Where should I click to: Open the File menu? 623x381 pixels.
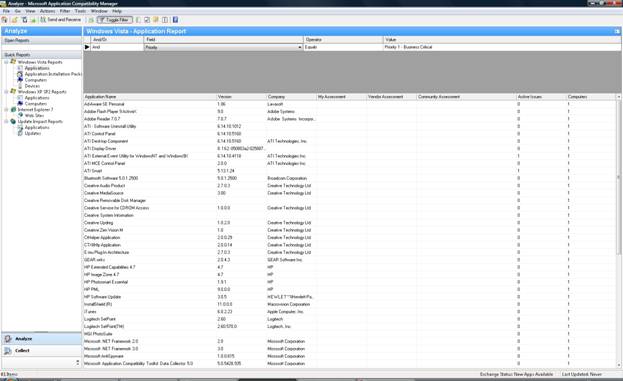(6, 11)
